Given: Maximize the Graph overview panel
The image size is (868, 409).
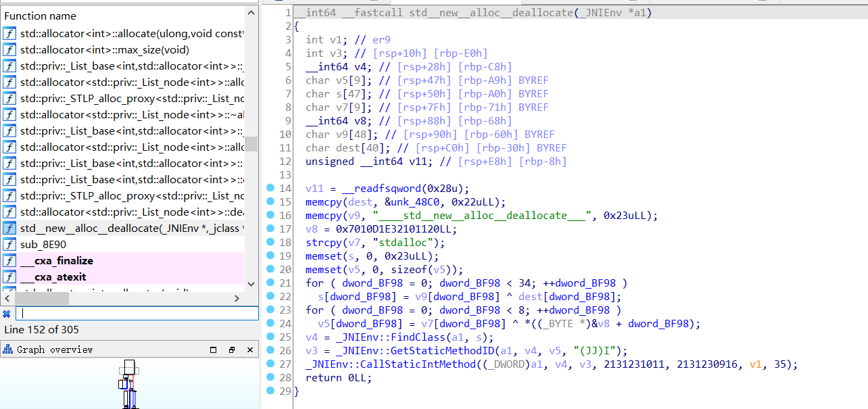Looking at the screenshot, I should pos(214,350).
